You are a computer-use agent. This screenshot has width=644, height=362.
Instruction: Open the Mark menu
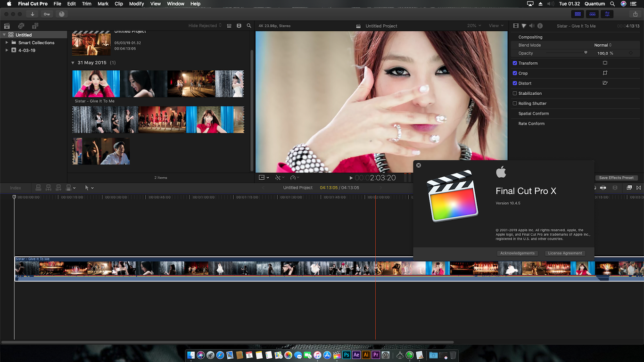(103, 4)
